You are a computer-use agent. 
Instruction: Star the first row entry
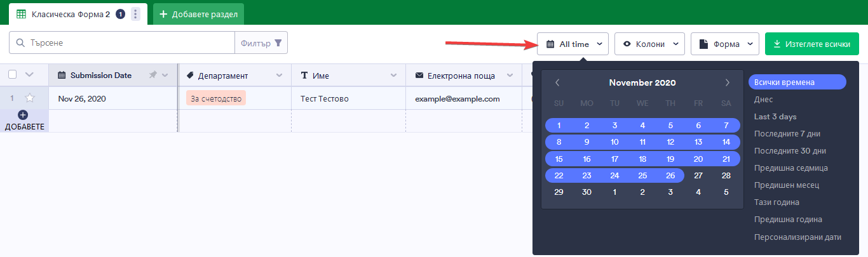pyautogui.click(x=29, y=98)
